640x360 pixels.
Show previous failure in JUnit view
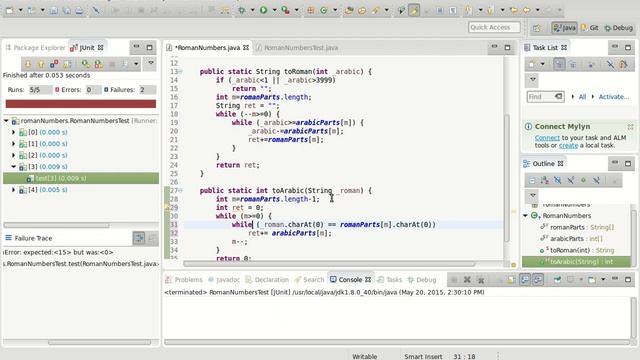tap(41, 64)
